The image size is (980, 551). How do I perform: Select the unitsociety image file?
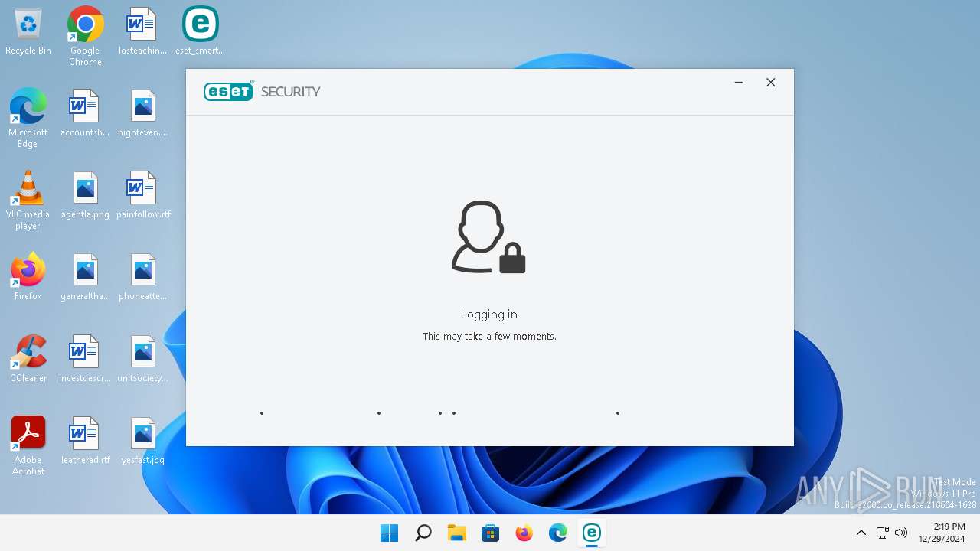[142, 359]
